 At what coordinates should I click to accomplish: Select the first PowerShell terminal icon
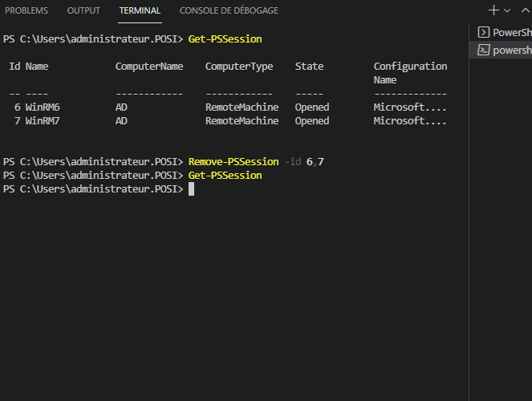coord(484,32)
